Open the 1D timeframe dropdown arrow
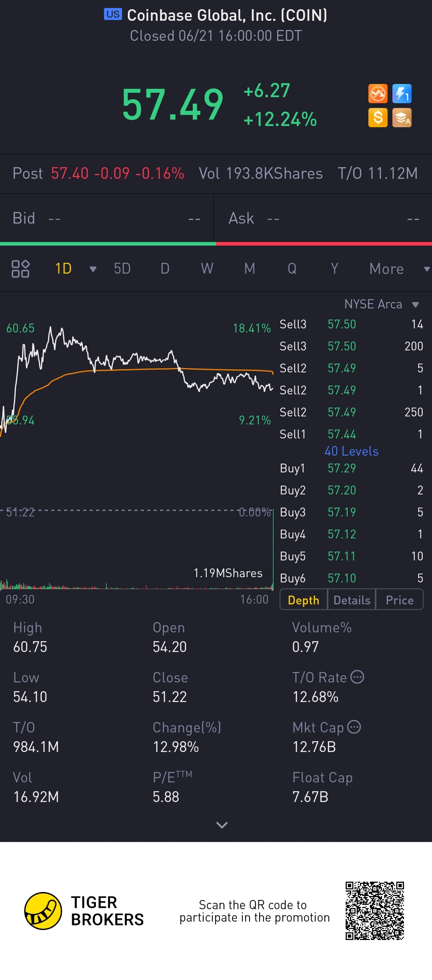Image resolution: width=432 pixels, height=980 pixels. [93, 269]
